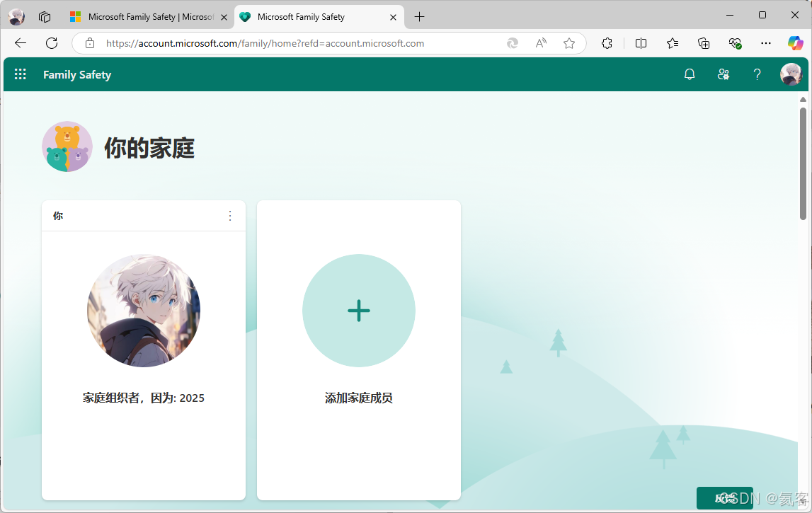Open a new browser tab
This screenshot has width=812, height=513.
(x=420, y=17)
